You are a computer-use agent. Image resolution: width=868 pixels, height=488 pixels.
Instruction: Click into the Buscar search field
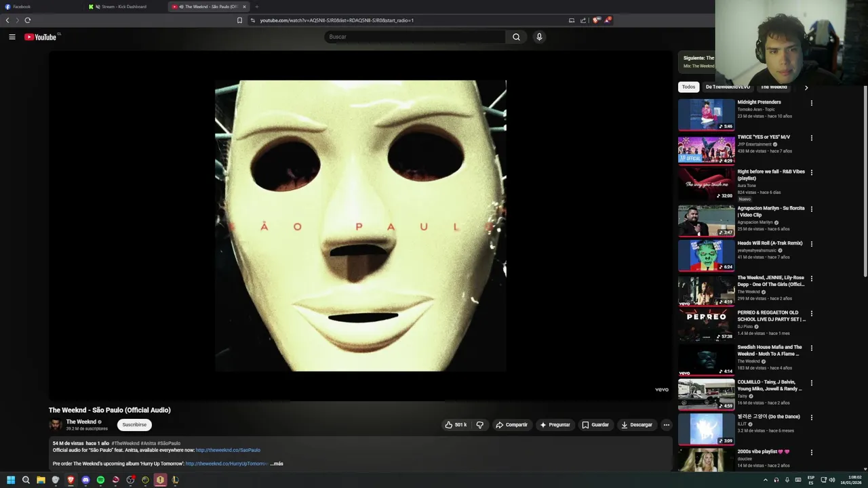(x=415, y=37)
